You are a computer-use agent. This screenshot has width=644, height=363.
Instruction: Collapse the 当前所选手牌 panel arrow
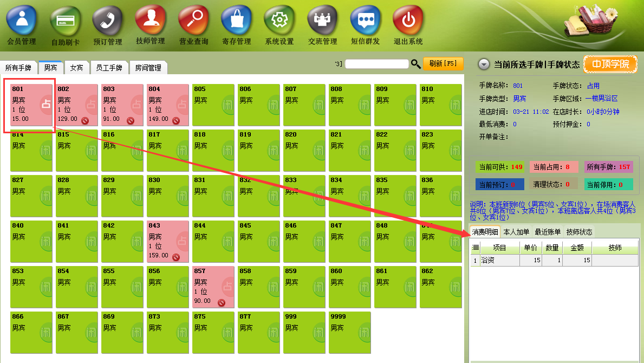pyautogui.click(x=484, y=64)
